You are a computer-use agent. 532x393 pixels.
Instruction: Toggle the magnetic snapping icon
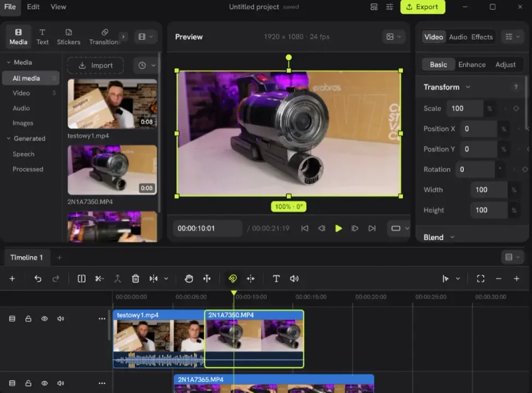[233, 279]
